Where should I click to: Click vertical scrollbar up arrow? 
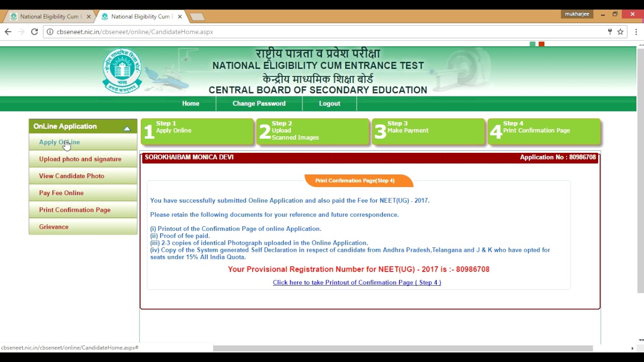click(x=640, y=46)
